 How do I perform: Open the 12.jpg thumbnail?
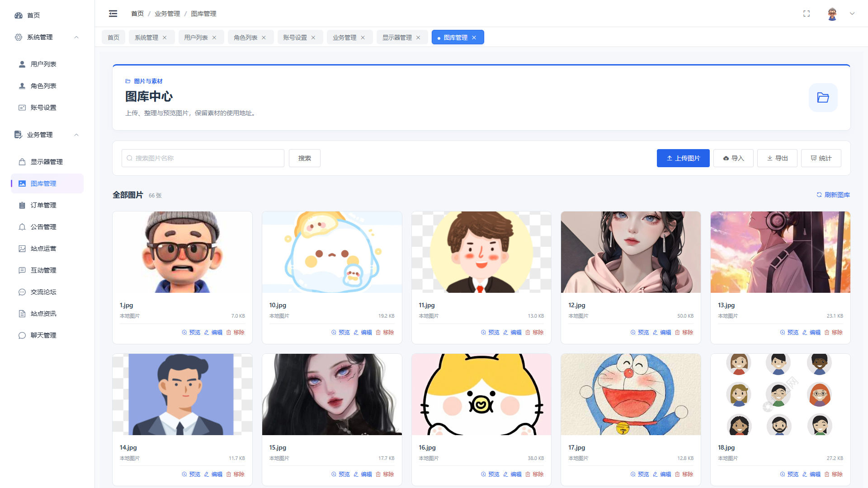(631, 252)
